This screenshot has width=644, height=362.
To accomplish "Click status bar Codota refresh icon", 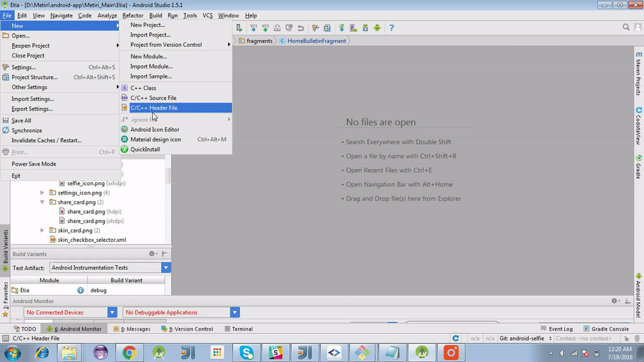I will (x=455, y=338).
